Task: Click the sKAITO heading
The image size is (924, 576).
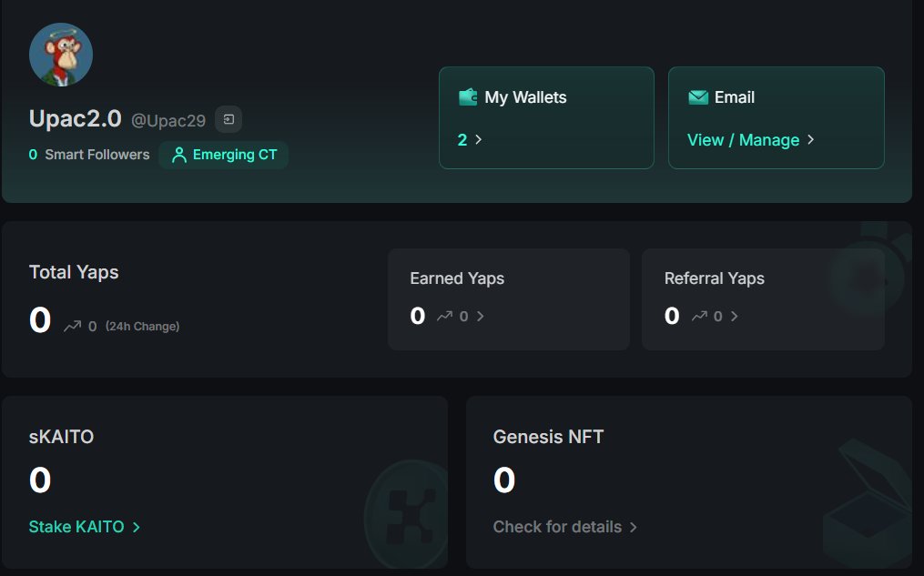Action: pyautogui.click(x=61, y=437)
